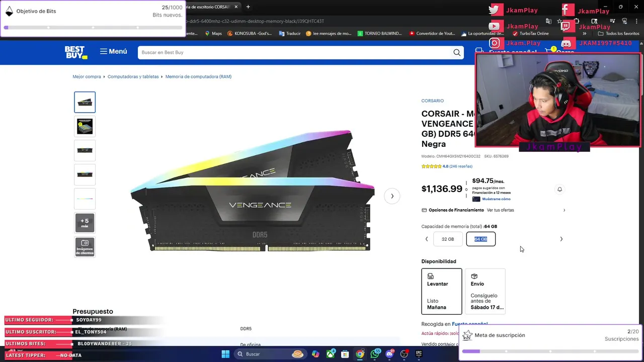
Task: Open the Maps bookmark
Action: 214,34
